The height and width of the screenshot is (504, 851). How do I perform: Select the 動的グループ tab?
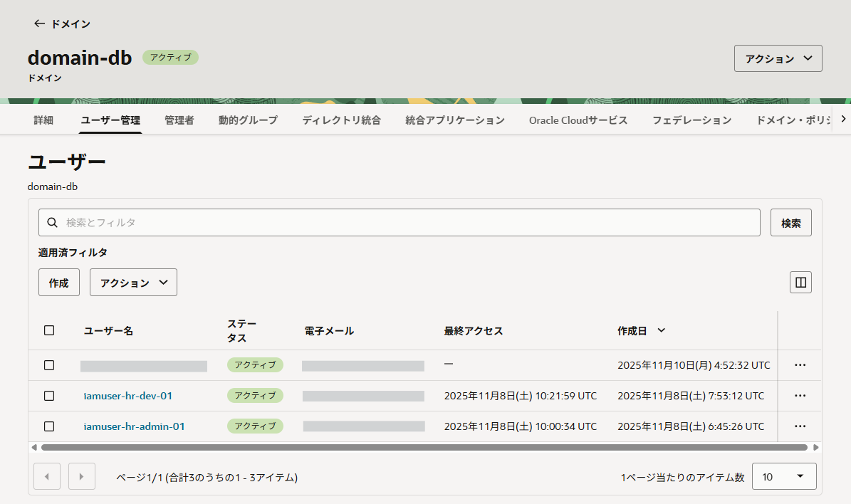(x=247, y=120)
